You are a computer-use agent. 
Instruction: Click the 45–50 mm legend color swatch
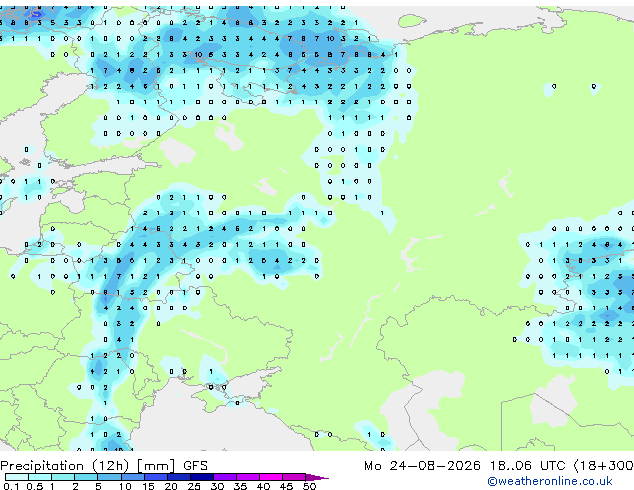coord(294,477)
